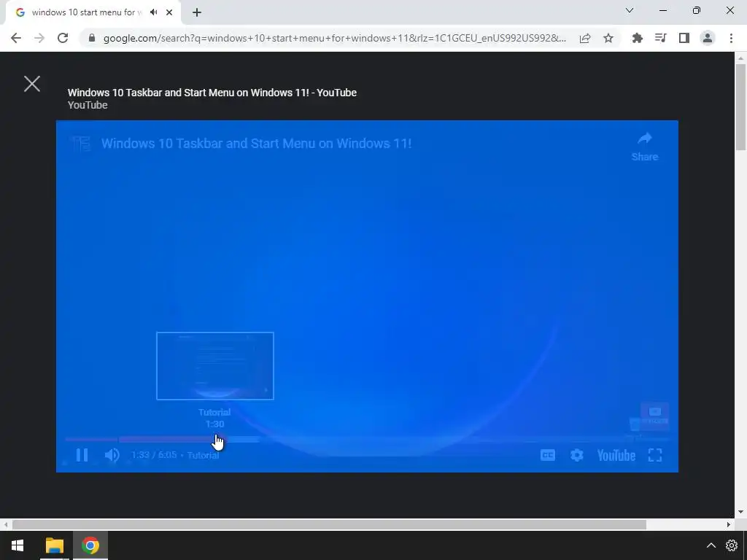
Task: Select the windows 10 start menu tab
Action: (87, 12)
